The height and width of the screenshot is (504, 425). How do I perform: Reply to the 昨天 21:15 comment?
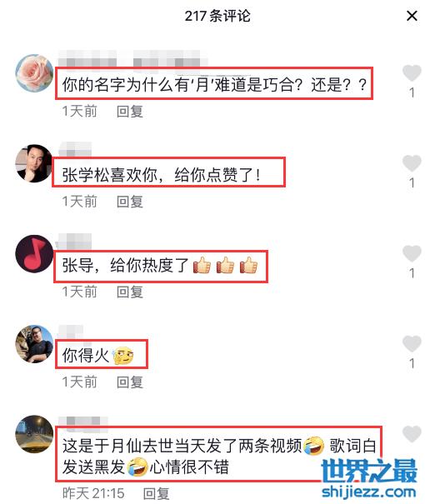[x=156, y=493]
